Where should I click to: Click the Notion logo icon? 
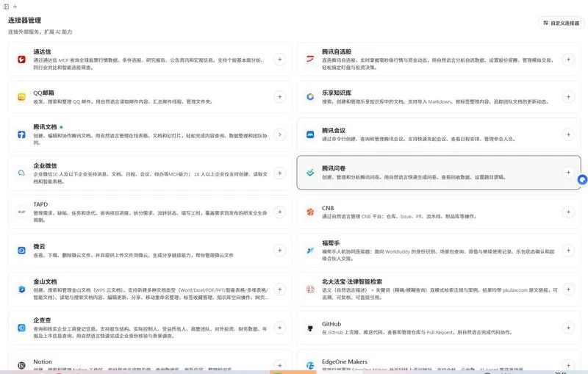click(22, 365)
